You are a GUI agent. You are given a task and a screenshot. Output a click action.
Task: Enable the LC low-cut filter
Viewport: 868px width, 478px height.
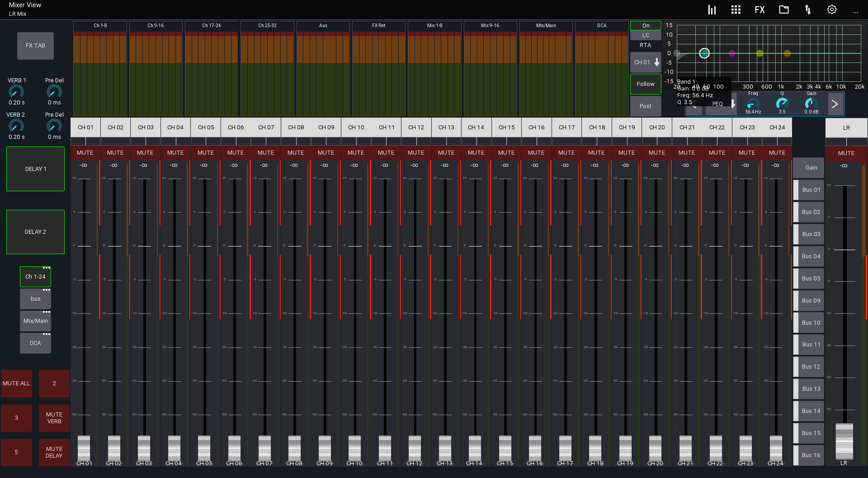tap(645, 35)
